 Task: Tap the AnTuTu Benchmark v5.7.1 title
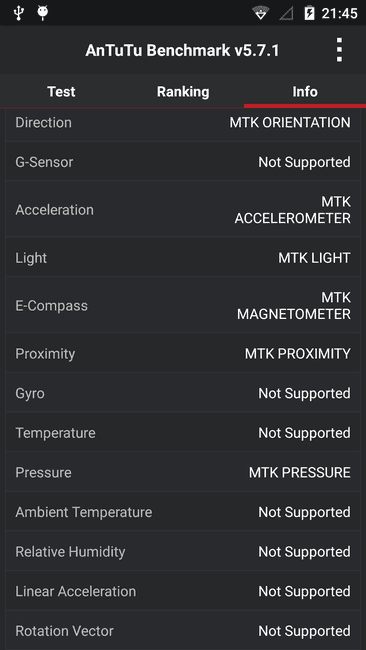point(182,51)
